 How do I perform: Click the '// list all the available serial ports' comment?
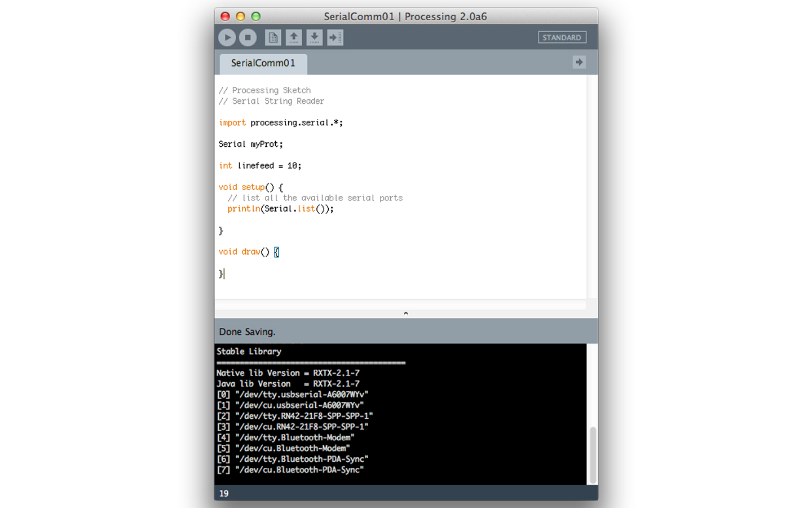315,198
